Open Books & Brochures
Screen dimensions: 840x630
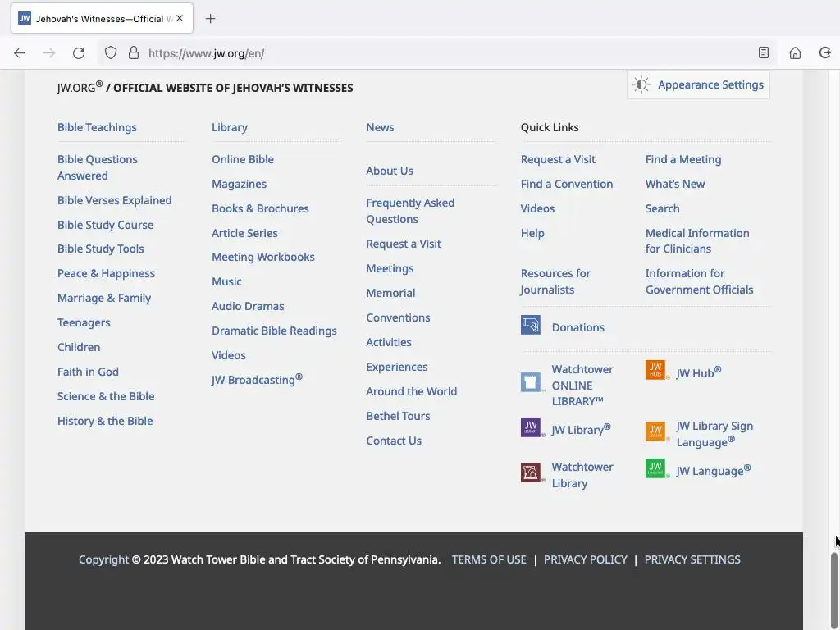(260, 209)
